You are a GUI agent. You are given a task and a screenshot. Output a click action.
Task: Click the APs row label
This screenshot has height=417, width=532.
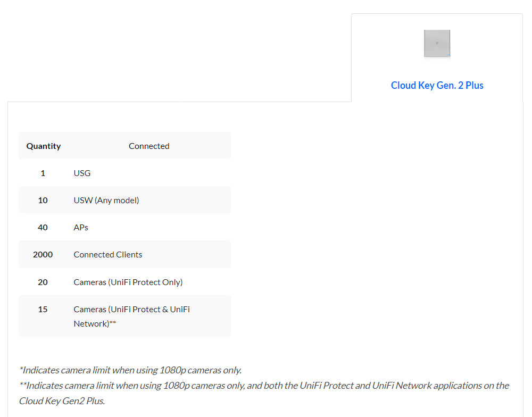[81, 228]
